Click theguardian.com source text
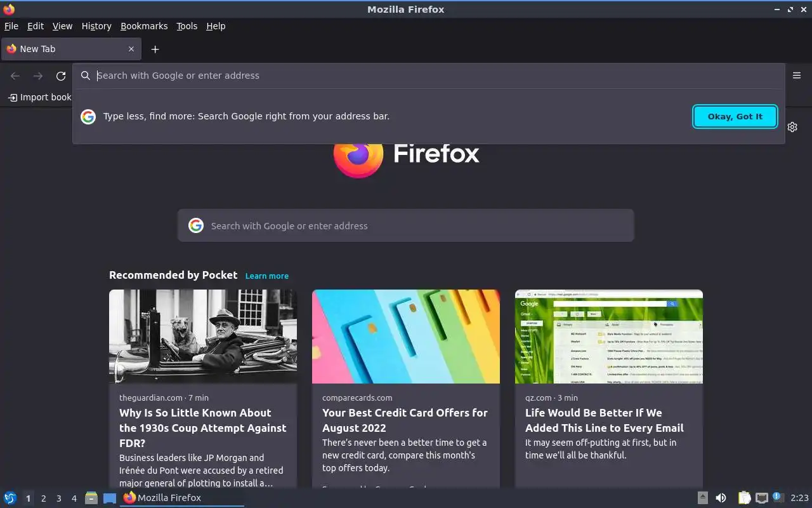812x508 pixels. pos(151,398)
